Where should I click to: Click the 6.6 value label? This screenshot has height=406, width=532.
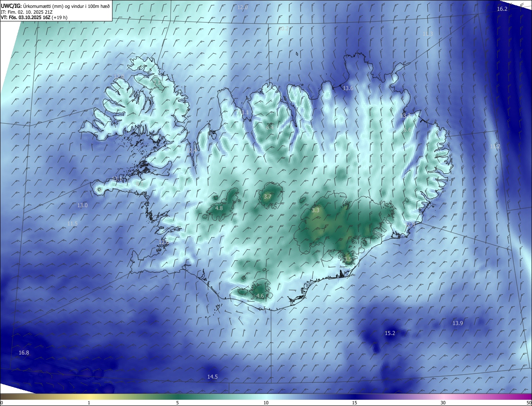407,130
